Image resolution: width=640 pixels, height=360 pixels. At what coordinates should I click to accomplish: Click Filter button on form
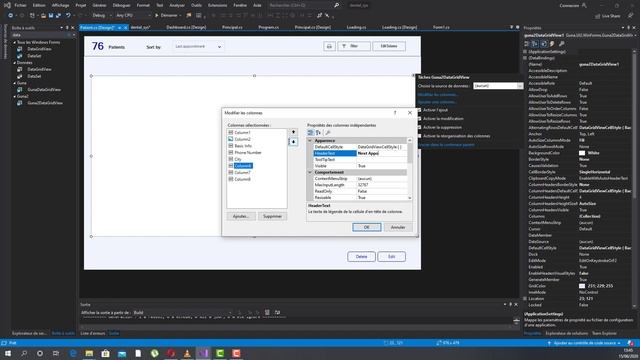[354, 46]
